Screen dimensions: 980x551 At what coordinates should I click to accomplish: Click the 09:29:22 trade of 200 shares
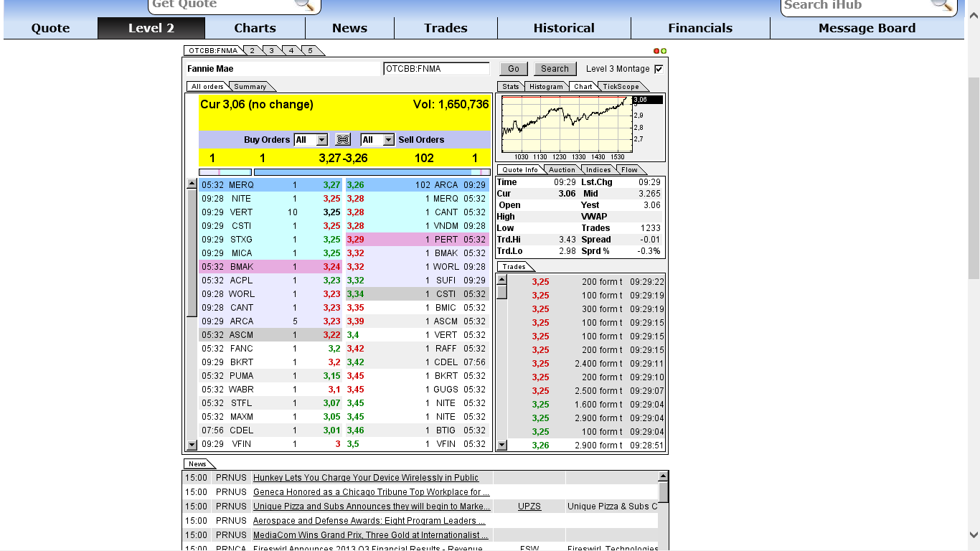(x=586, y=282)
